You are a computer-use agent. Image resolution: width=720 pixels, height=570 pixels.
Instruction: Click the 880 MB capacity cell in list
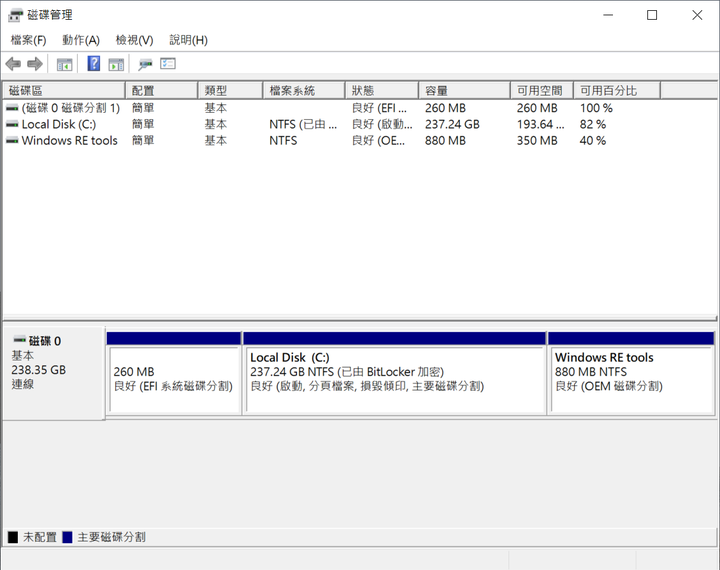pos(445,140)
